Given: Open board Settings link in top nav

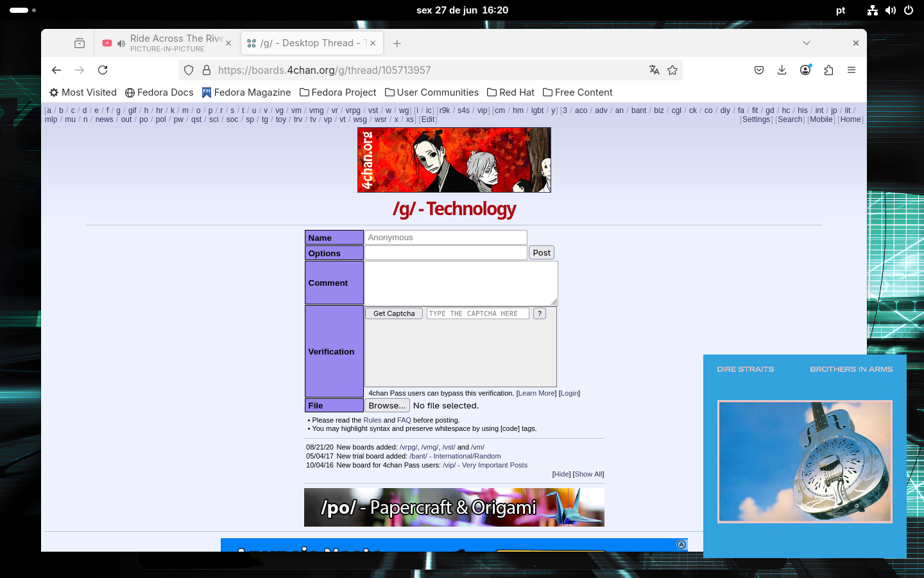Looking at the screenshot, I should [x=756, y=119].
